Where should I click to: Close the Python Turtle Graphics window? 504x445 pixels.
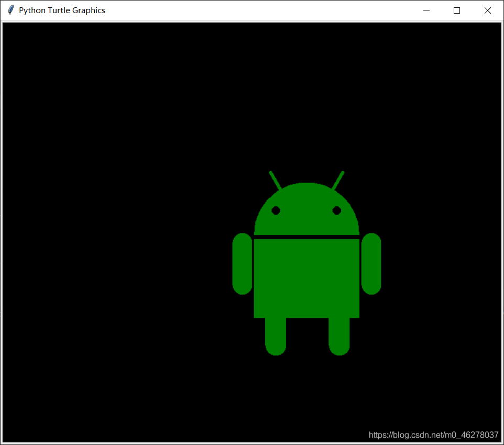point(488,10)
